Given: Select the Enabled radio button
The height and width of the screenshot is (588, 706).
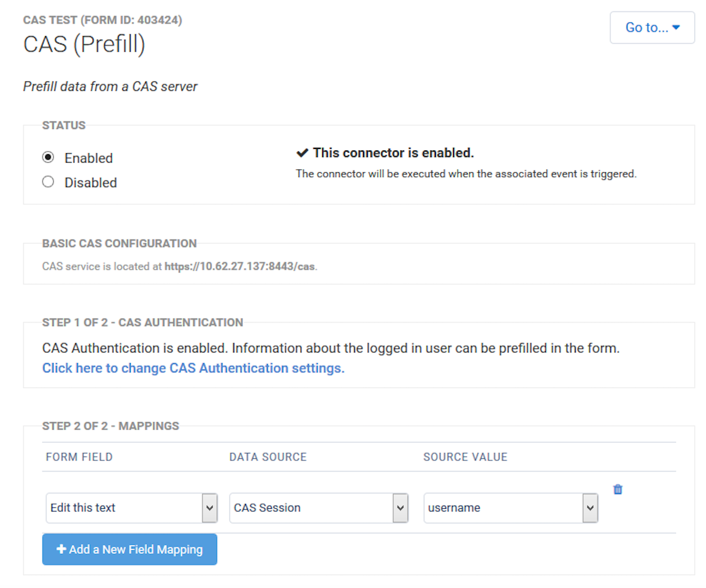Looking at the screenshot, I should pyautogui.click(x=48, y=157).
